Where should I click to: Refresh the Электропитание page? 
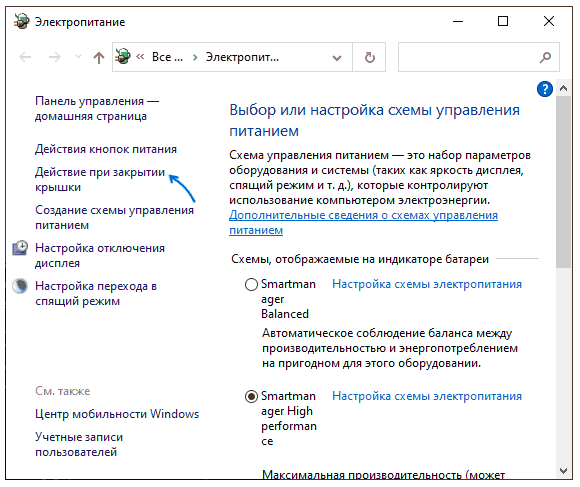click(369, 57)
